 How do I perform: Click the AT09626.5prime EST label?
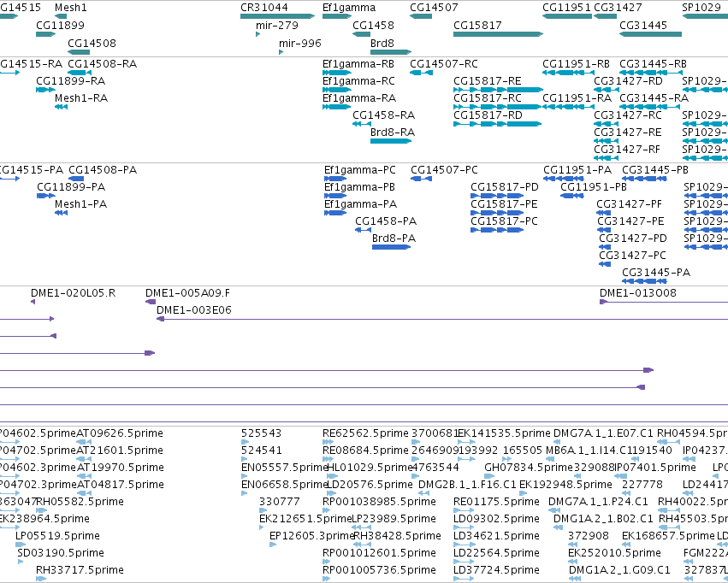point(120,433)
